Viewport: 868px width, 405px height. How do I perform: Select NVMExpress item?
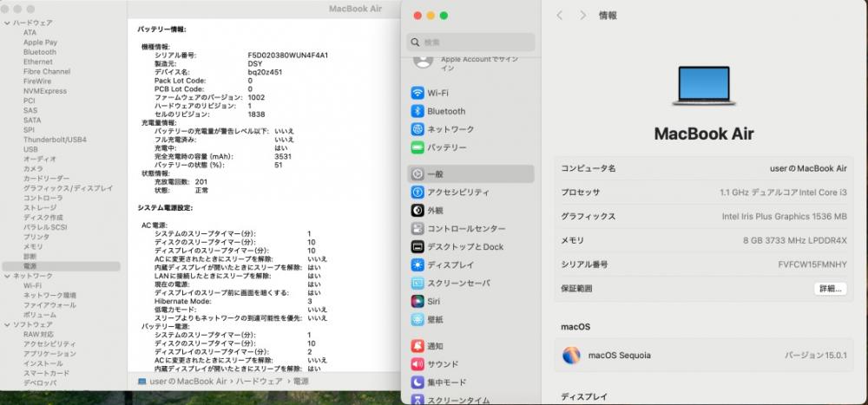45,91
